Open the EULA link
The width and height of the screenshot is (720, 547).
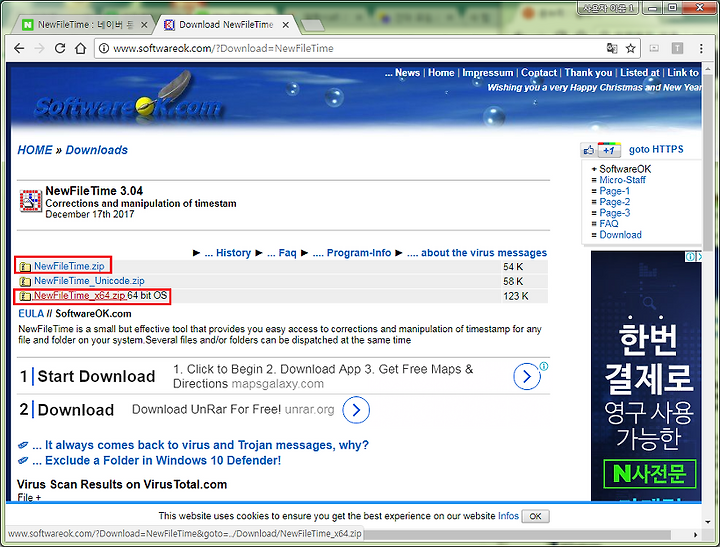31,314
